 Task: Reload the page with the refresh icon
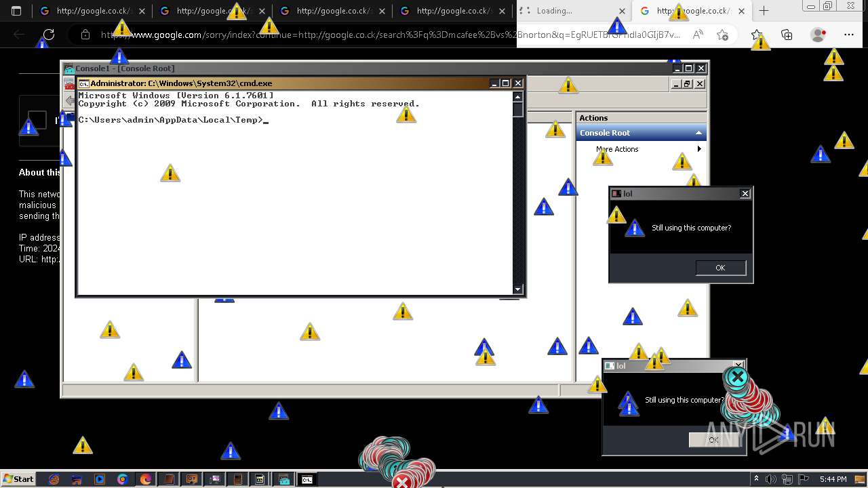[49, 35]
